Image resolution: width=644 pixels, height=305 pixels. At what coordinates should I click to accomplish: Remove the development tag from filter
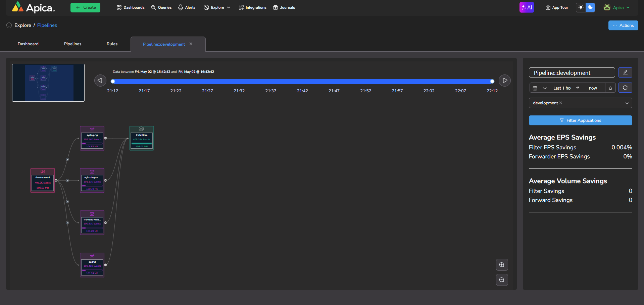point(560,103)
